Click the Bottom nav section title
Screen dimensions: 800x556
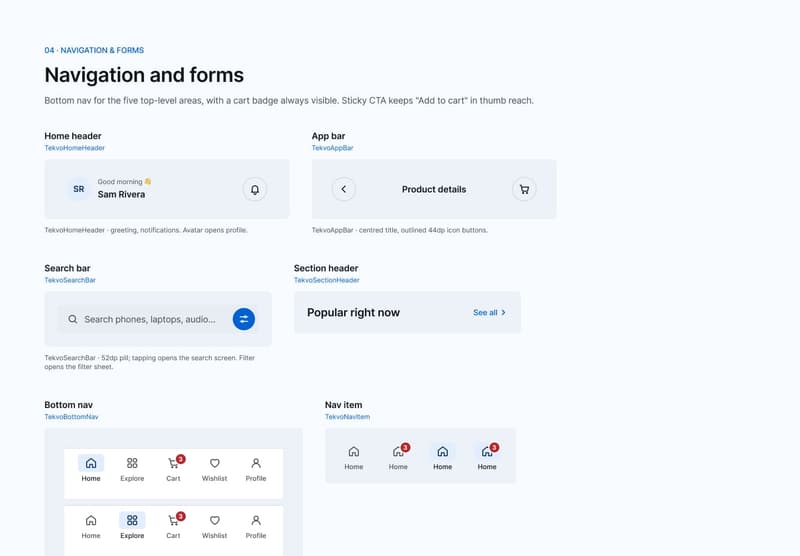point(68,405)
